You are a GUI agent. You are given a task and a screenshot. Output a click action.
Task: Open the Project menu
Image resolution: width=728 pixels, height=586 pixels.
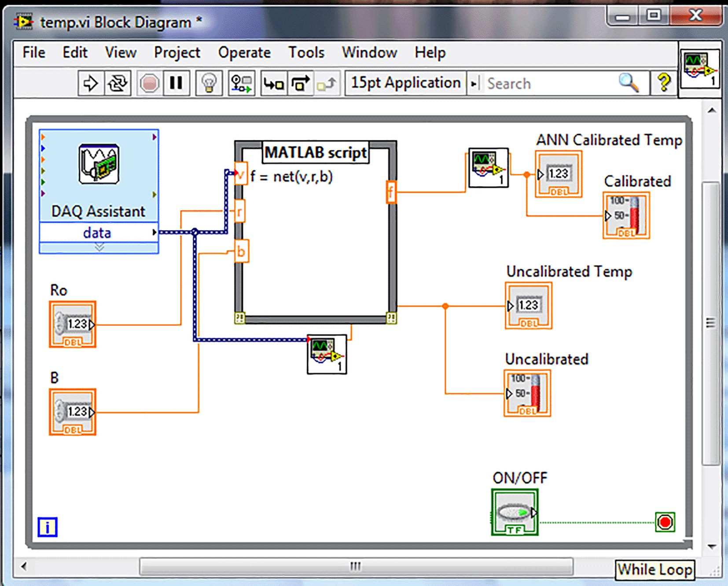177,53
